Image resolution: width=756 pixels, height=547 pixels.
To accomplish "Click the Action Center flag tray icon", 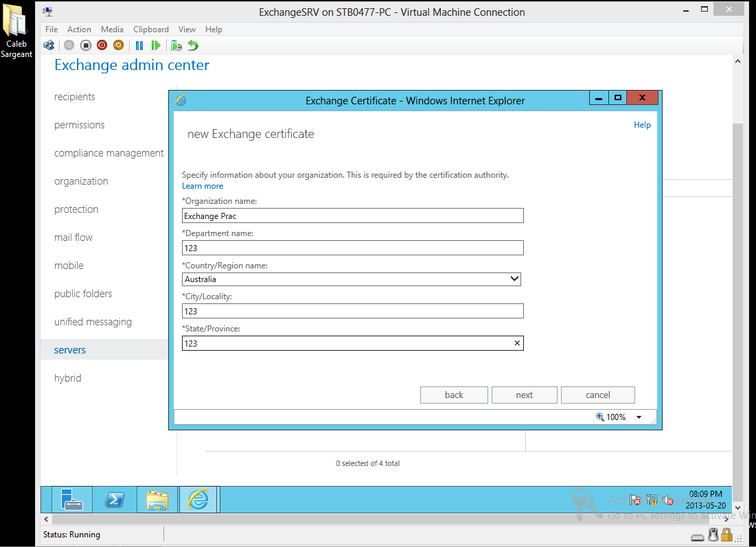I will 635,500.
